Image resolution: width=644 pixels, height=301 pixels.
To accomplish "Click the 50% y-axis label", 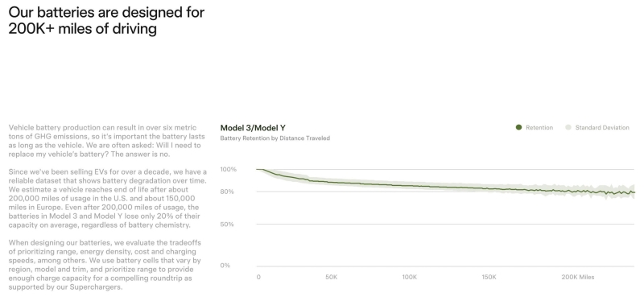I will click(227, 225).
